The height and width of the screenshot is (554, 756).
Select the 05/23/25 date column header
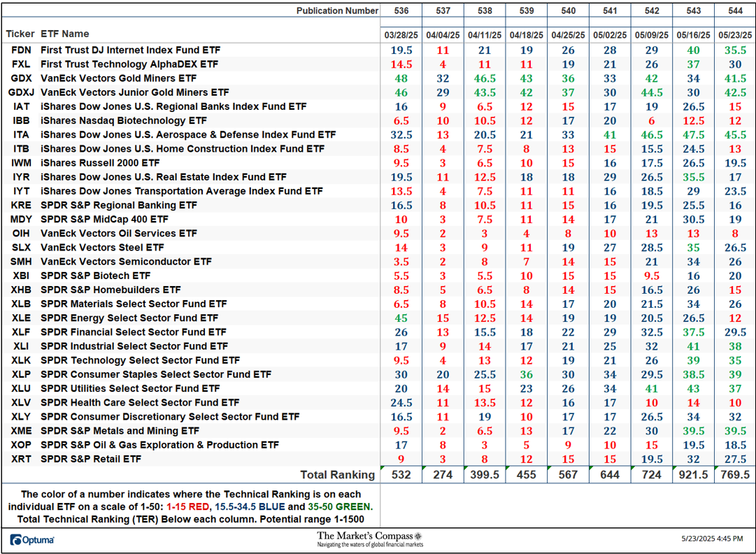[x=734, y=34]
